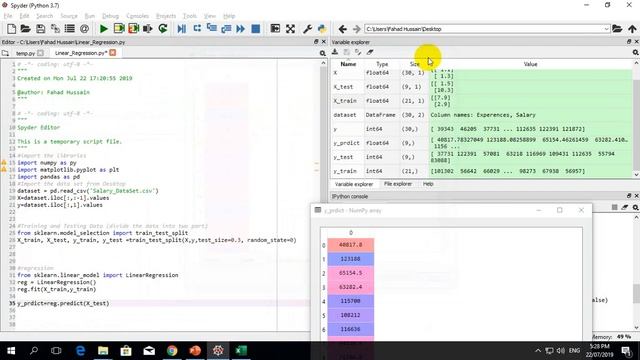
Task: Open the Run menu
Action: (x=90, y=16)
